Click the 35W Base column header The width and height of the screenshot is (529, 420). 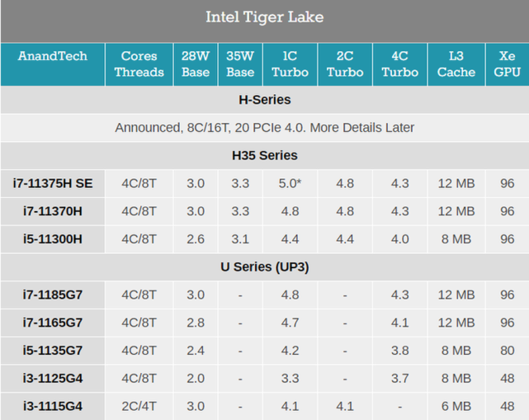[x=240, y=64]
